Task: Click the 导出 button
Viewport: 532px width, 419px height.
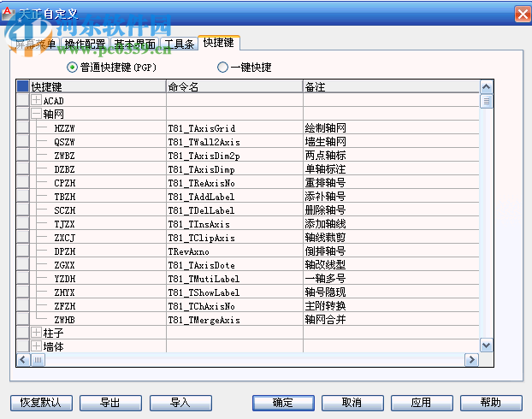Action: click(110, 403)
